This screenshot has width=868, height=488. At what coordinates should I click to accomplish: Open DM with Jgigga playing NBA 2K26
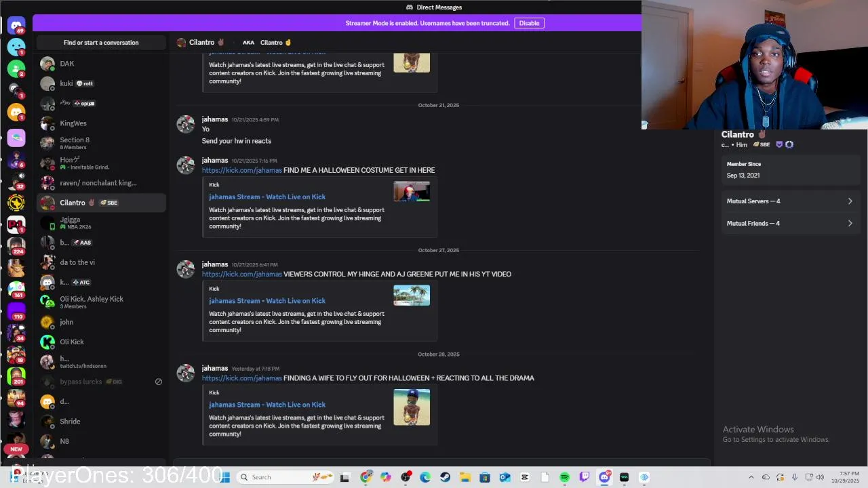[x=101, y=222]
